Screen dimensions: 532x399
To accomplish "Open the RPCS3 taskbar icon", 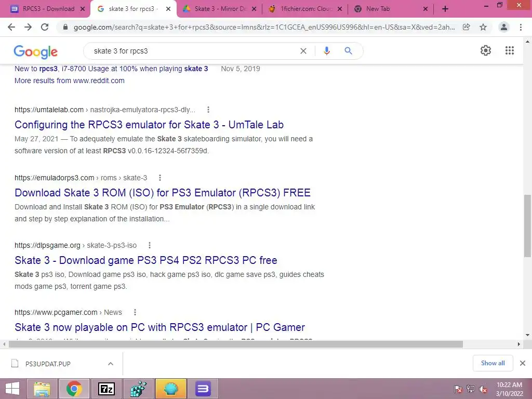I will point(203,389).
